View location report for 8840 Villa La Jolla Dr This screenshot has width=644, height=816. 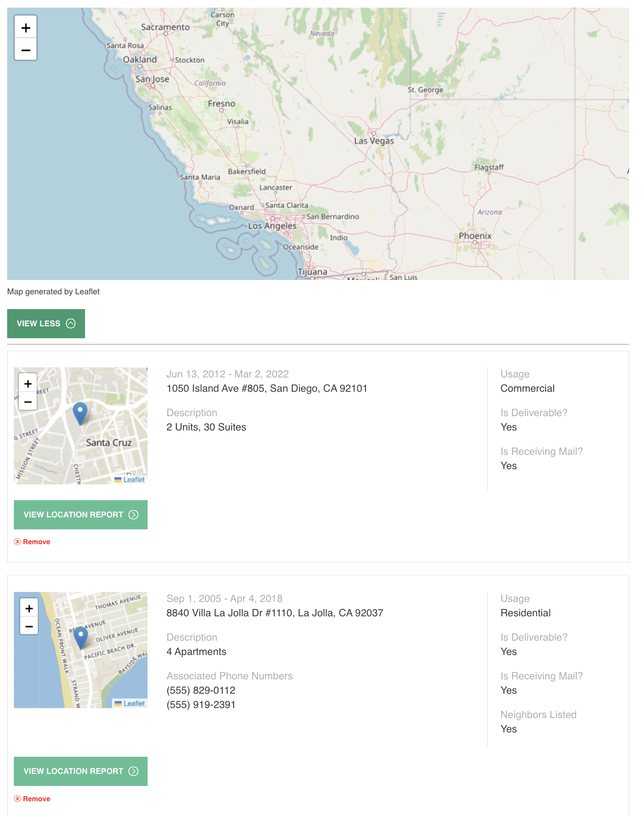click(81, 771)
